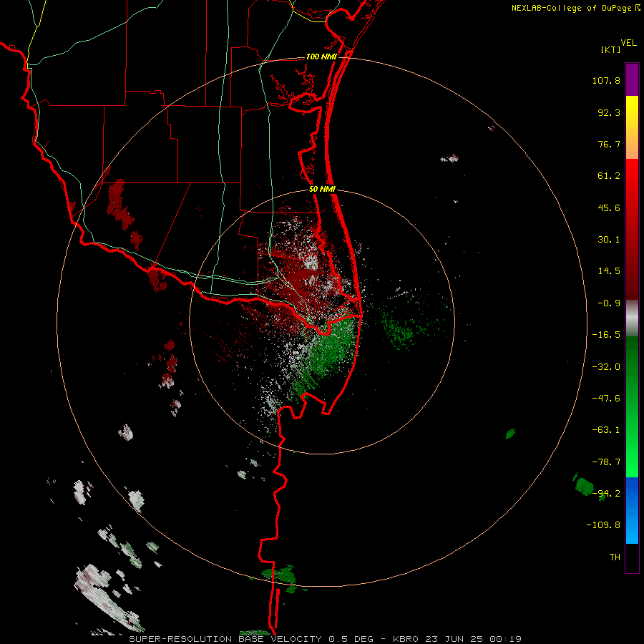This screenshot has height=644, width=644.
Task: Click the 14.5 legend value
Action: pyautogui.click(x=609, y=271)
